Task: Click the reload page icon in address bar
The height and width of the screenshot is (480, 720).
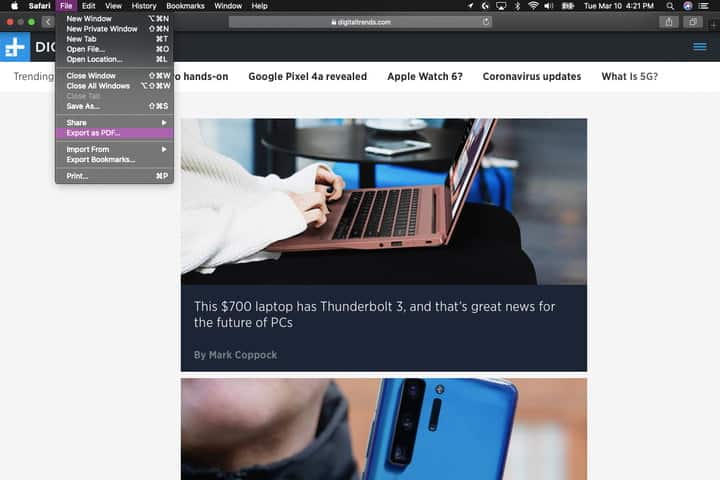Action: click(486, 21)
